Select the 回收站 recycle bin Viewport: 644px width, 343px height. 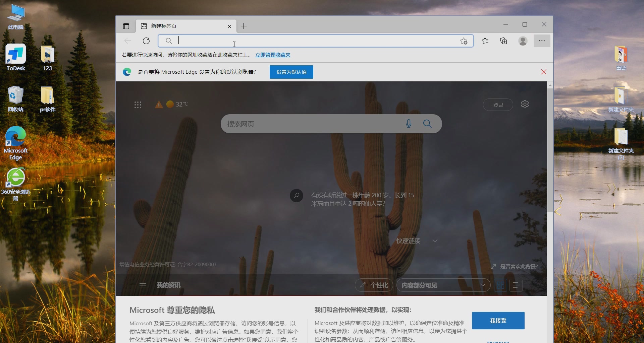tap(16, 99)
